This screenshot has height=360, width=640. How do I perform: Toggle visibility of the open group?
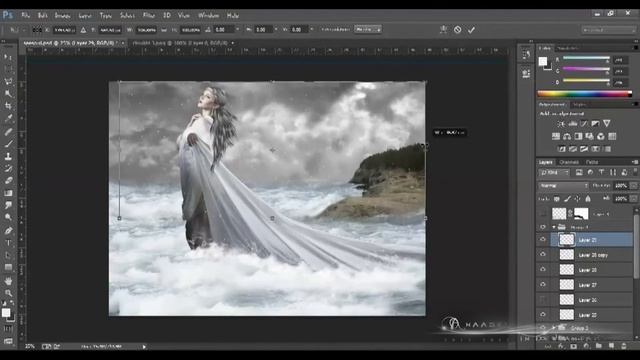[543, 227]
